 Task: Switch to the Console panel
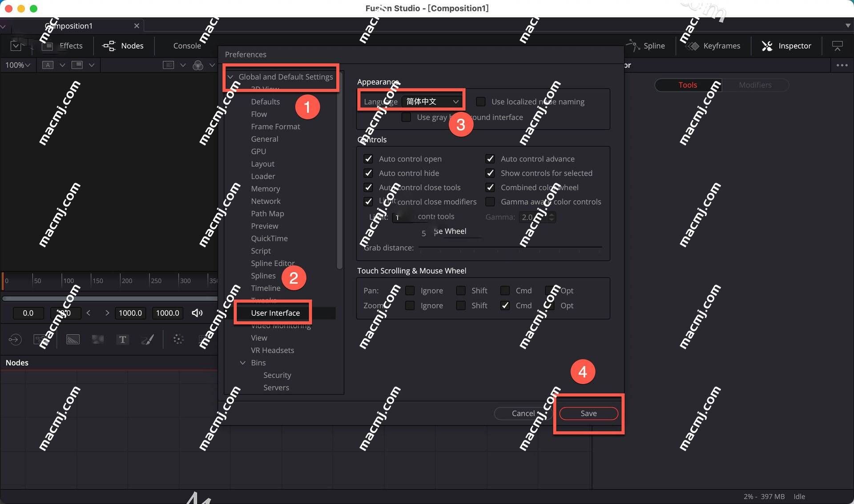coord(187,46)
